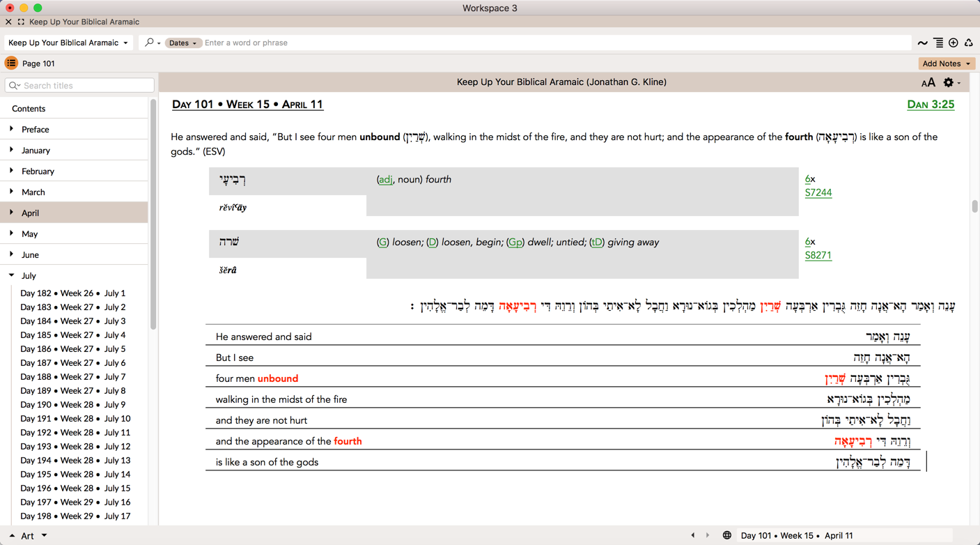
Task: Open Day 197 • Week 29 • July 16
Action: (x=75, y=502)
